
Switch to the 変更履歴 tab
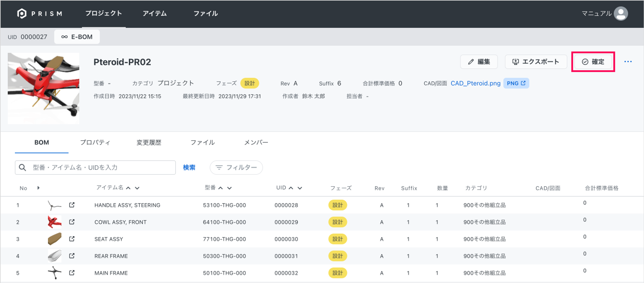[x=149, y=142]
